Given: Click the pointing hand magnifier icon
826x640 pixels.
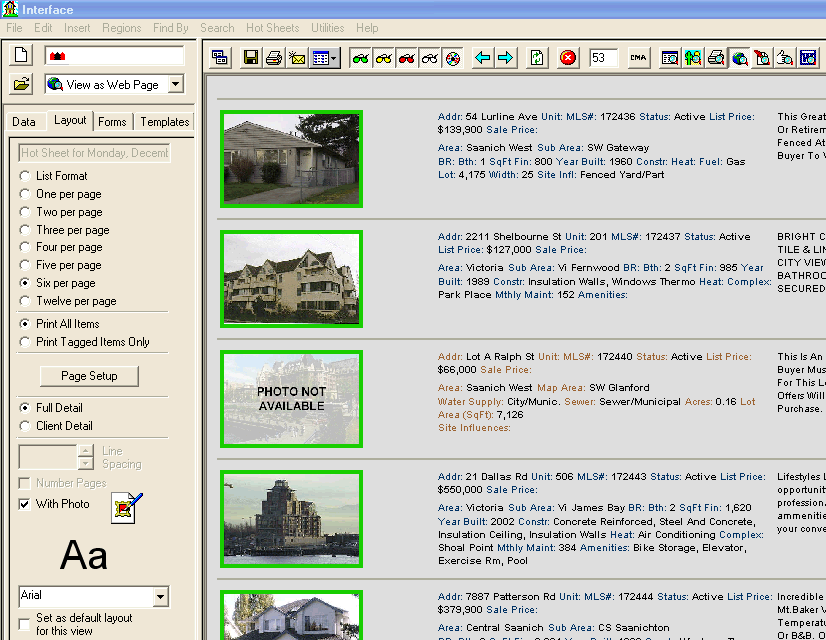Looking at the screenshot, I should coord(785,58).
